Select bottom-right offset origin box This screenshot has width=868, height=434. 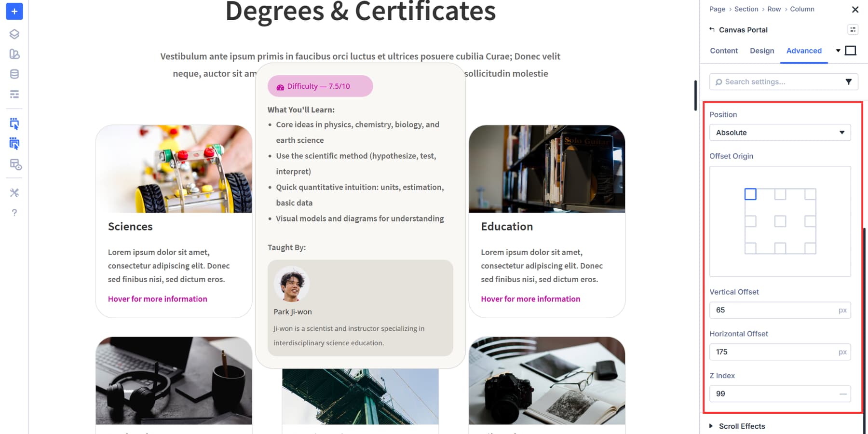click(810, 248)
